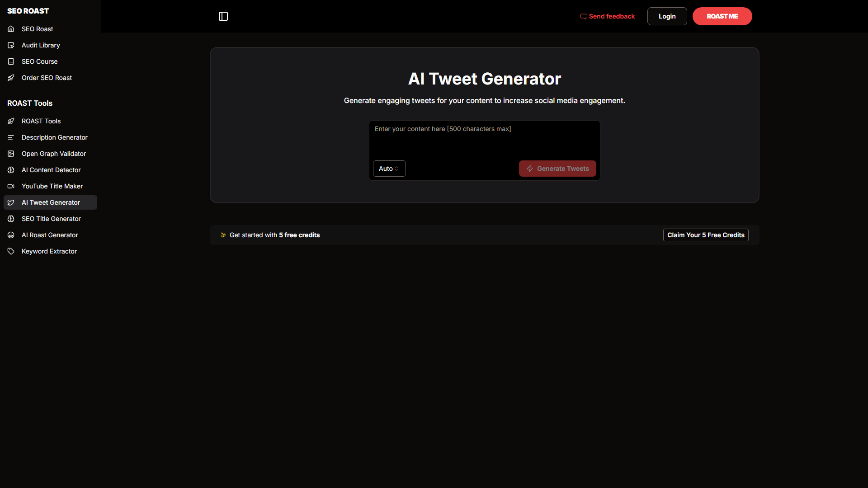The image size is (868, 488).
Task: Expand the Open Graph Validator menu item
Action: point(54,153)
